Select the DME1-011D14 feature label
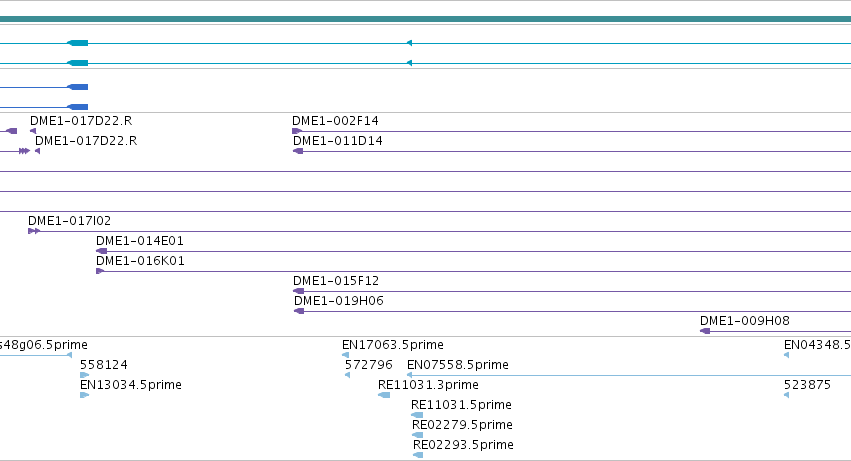Screen dimensions: 851x461 click(338, 141)
